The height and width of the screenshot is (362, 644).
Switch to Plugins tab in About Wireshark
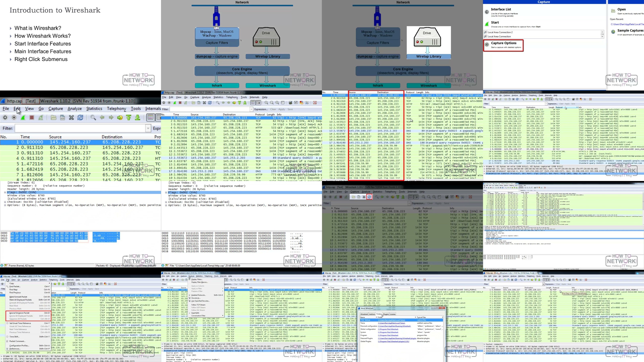386,314
